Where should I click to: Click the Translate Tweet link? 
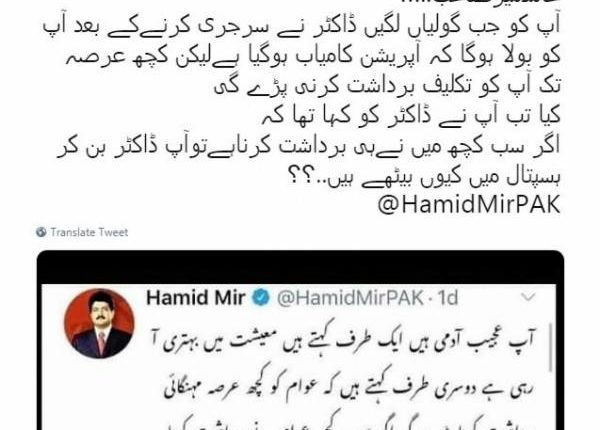89,232
